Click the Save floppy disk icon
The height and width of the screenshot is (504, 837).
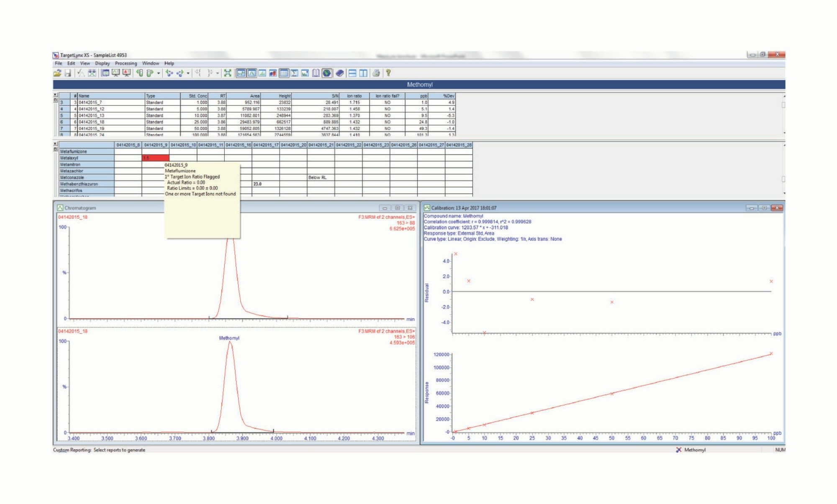coord(68,73)
